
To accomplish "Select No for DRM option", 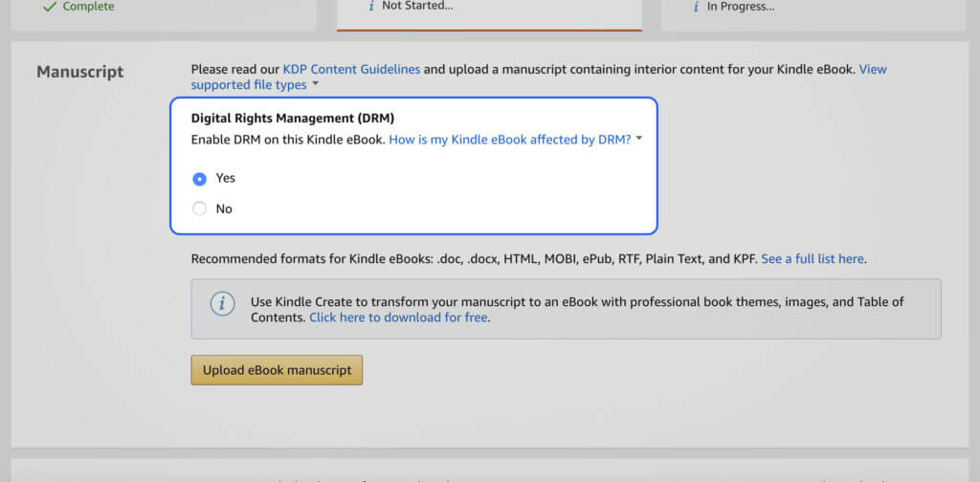I will click(199, 209).
